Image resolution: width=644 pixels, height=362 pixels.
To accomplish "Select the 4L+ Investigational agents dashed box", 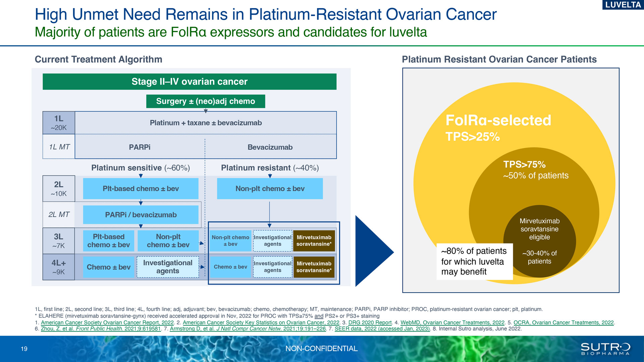I will tap(168, 267).
